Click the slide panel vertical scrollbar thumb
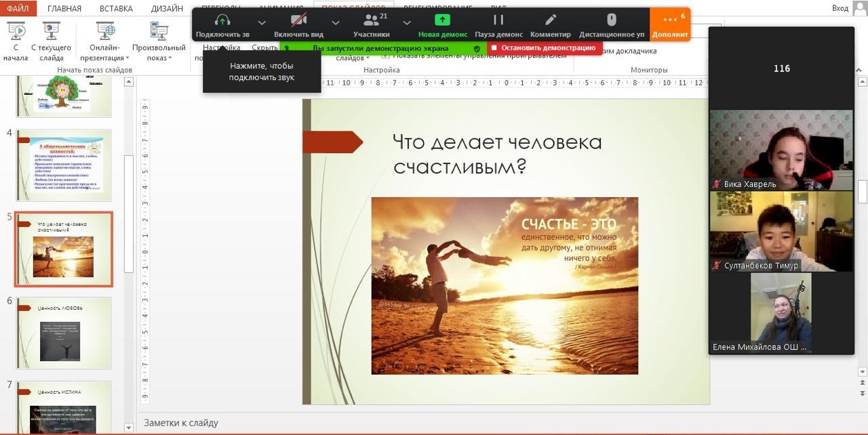The image size is (868, 435). (x=129, y=213)
